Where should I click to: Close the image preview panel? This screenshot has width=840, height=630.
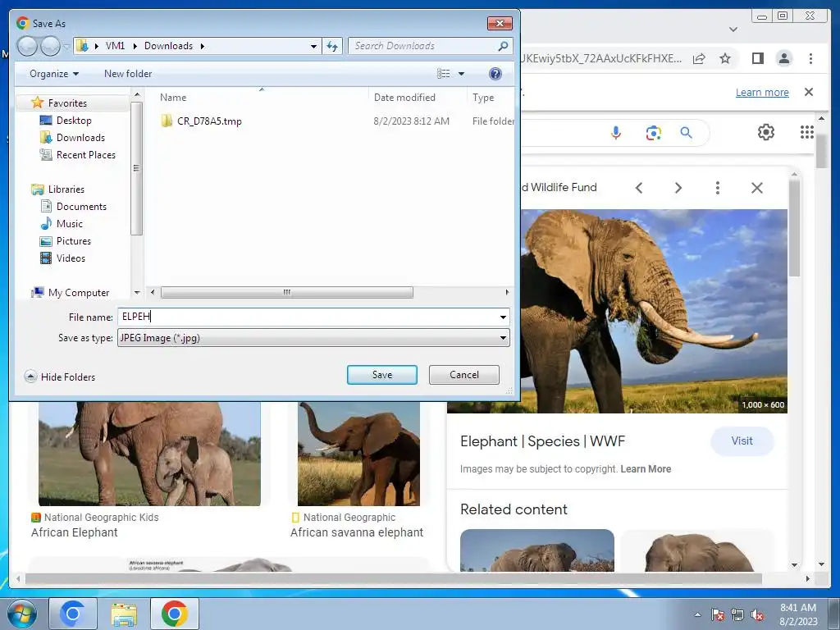(757, 188)
